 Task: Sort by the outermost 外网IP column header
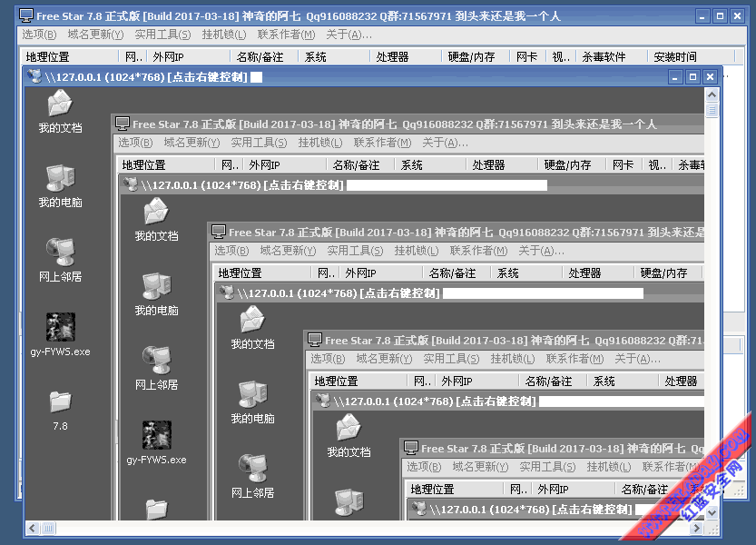point(188,57)
